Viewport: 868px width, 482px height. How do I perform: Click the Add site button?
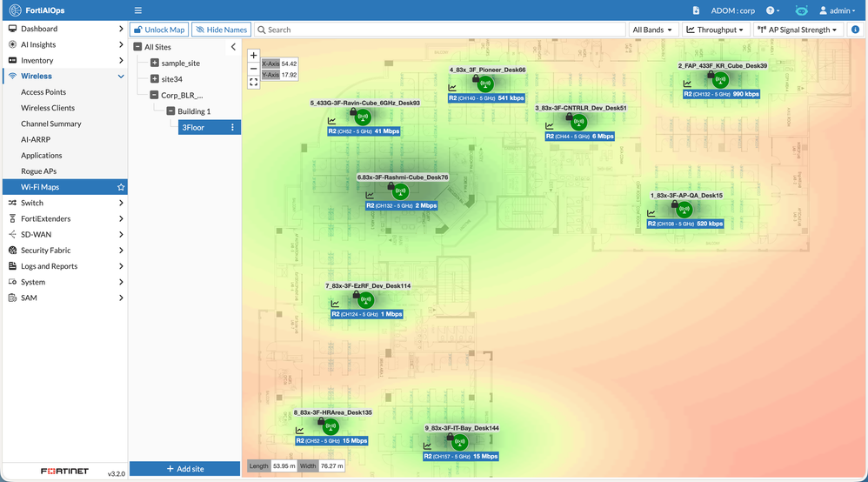pos(185,469)
